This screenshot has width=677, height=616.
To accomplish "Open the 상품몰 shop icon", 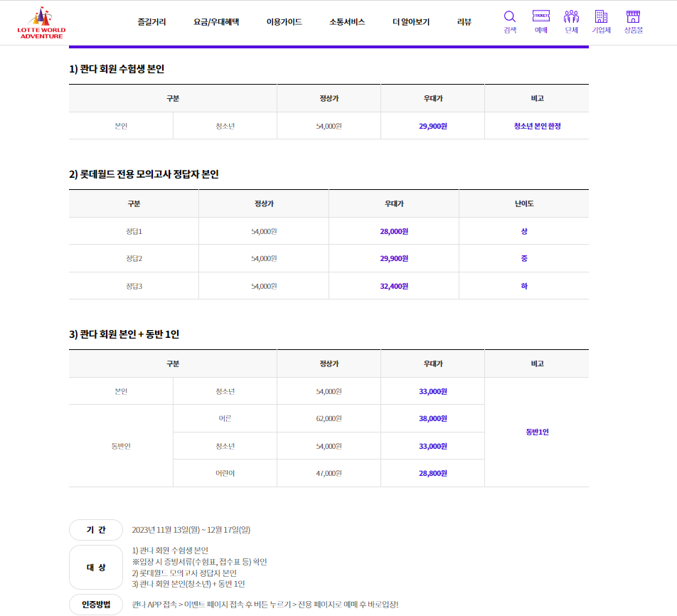I will pos(633,22).
